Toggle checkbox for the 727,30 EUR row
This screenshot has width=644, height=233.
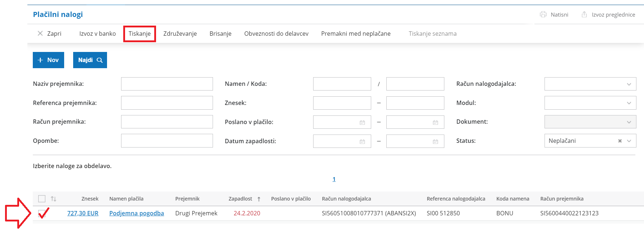(42, 213)
